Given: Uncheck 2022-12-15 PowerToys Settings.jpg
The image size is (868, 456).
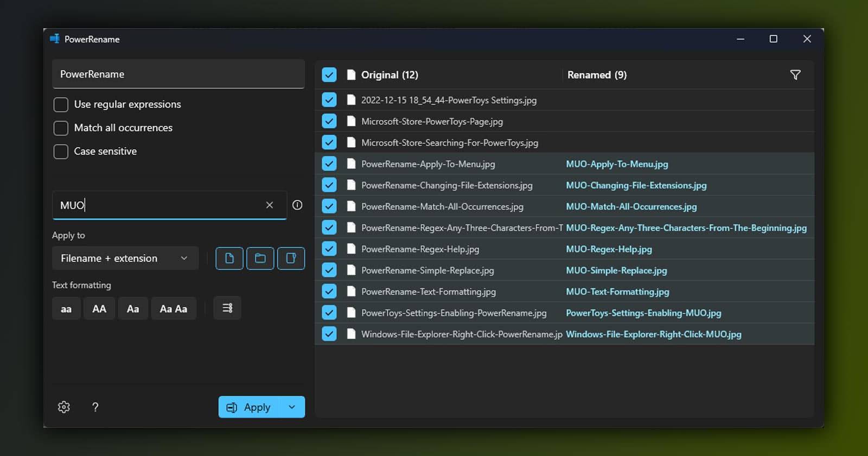Looking at the screenshot, I should pos(329,100).
